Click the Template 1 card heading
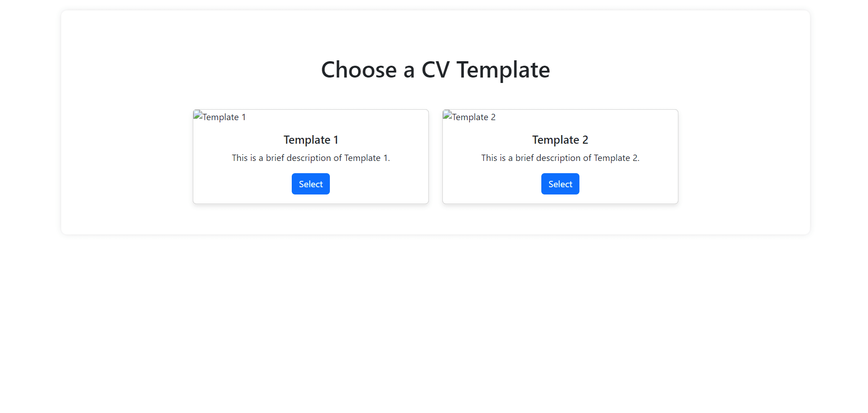The height and width of the screenshot is (413, 868). point(311,140)
